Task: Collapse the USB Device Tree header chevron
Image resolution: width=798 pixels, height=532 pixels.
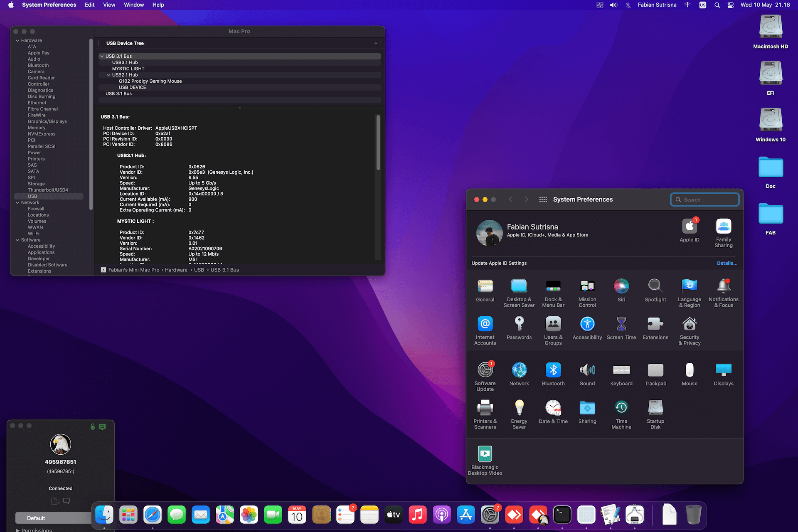Action: [x=376, y=43]
